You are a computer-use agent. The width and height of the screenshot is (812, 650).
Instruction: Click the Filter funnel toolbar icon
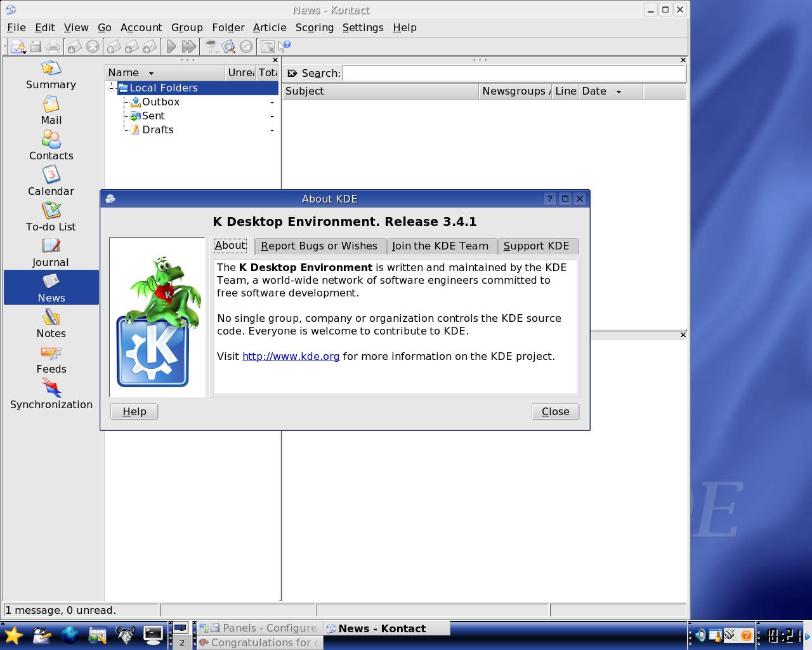[211, 46]
